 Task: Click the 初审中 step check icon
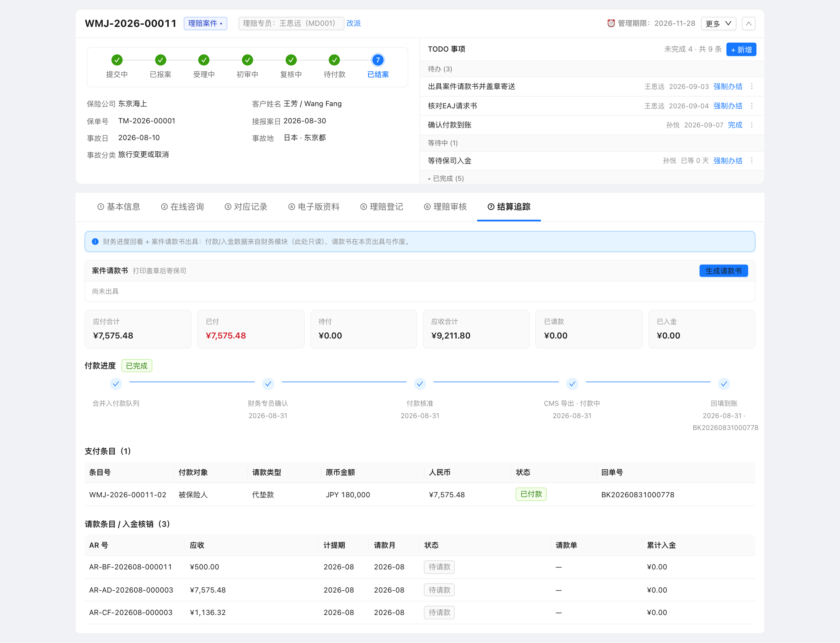tap(248, 60)
